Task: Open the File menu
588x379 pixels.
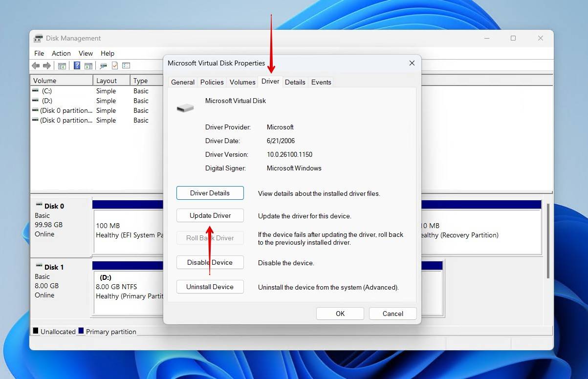Action: point(39,53)
